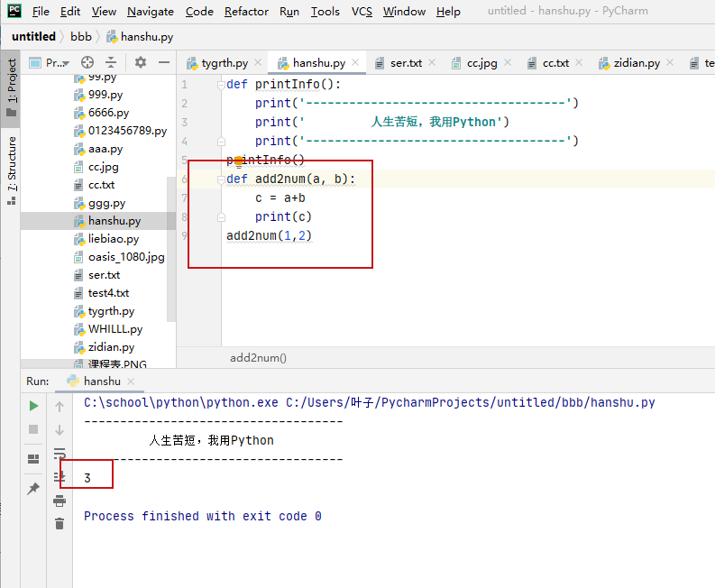Open the Code menu
This screenshot has height=588, width=715.
pos(199,12)
